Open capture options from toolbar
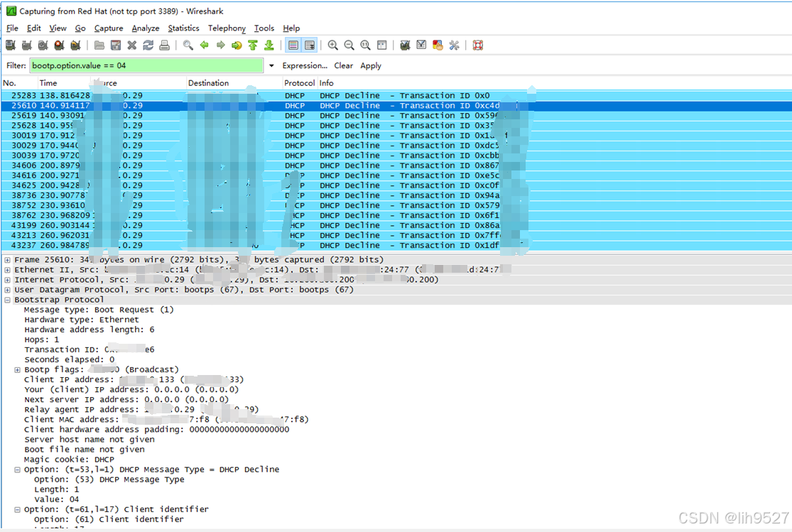792x532 pixels. point(27,45)
